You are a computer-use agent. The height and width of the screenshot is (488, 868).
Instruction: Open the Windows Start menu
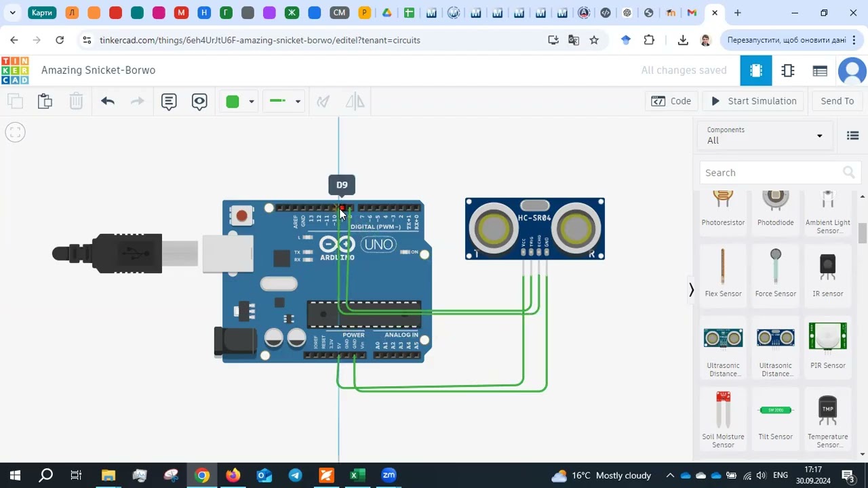[x=15, y=475]
